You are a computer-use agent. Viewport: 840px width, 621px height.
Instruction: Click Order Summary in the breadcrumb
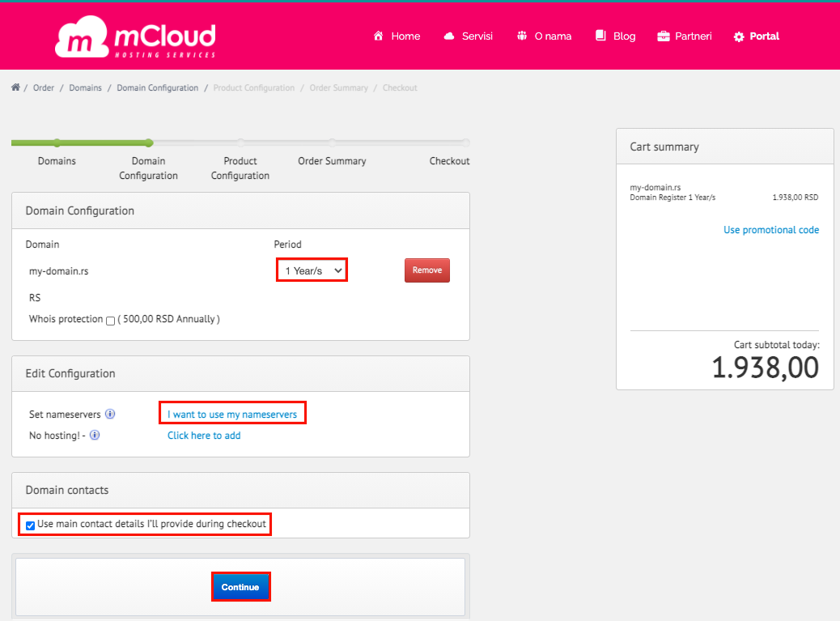click(x=338, y=87)
